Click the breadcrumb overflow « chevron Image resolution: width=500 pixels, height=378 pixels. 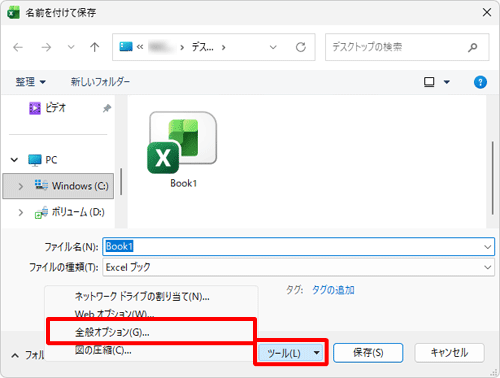[x=140, y=47]
